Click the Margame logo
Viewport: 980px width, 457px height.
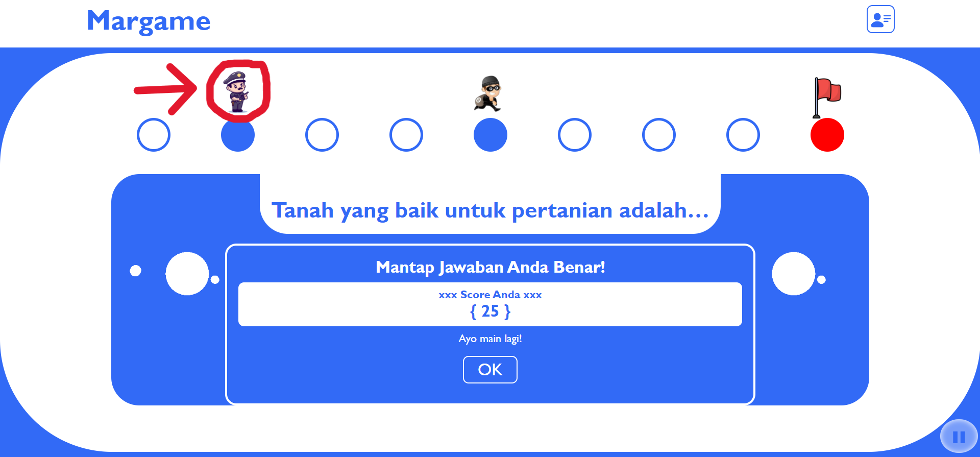(149, 21)
